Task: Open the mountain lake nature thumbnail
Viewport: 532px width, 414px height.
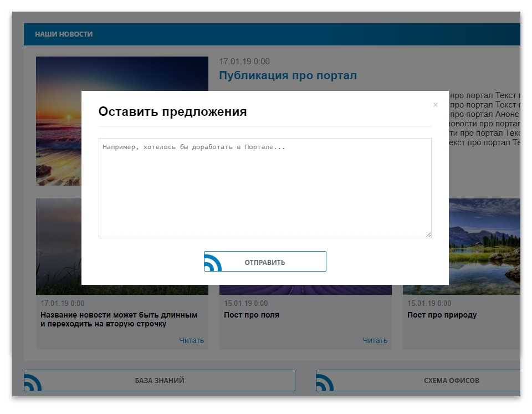Action: (484, 247)
